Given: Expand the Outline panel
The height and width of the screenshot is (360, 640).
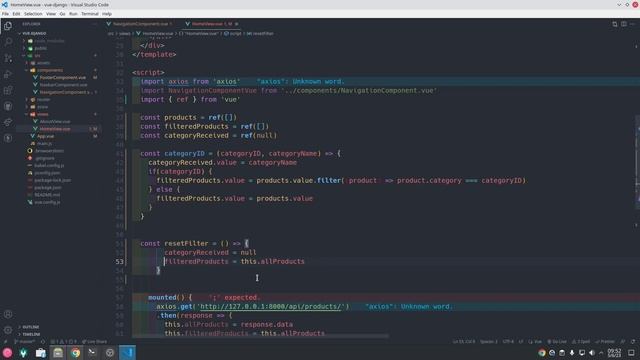Looking at the screenshot, I should tap(31, 327).
